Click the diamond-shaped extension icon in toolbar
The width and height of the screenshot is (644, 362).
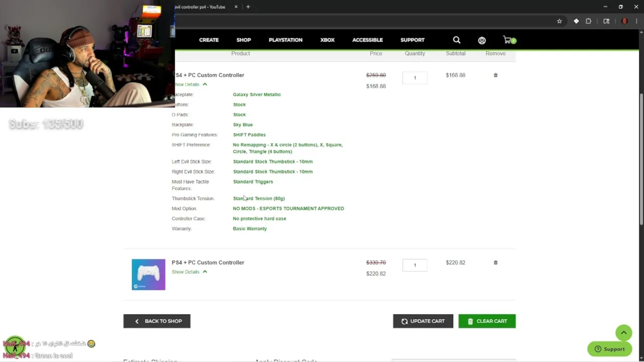[x=576, y=21]
